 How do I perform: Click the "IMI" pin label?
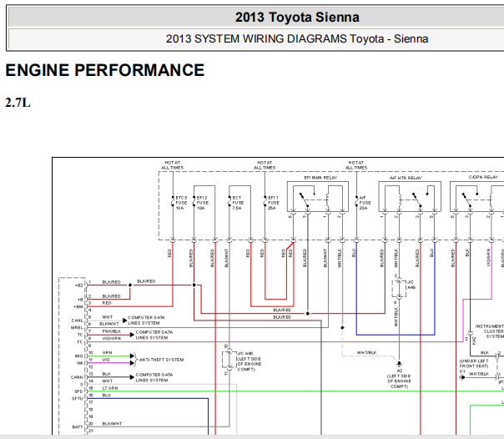[x=80, y=363]
